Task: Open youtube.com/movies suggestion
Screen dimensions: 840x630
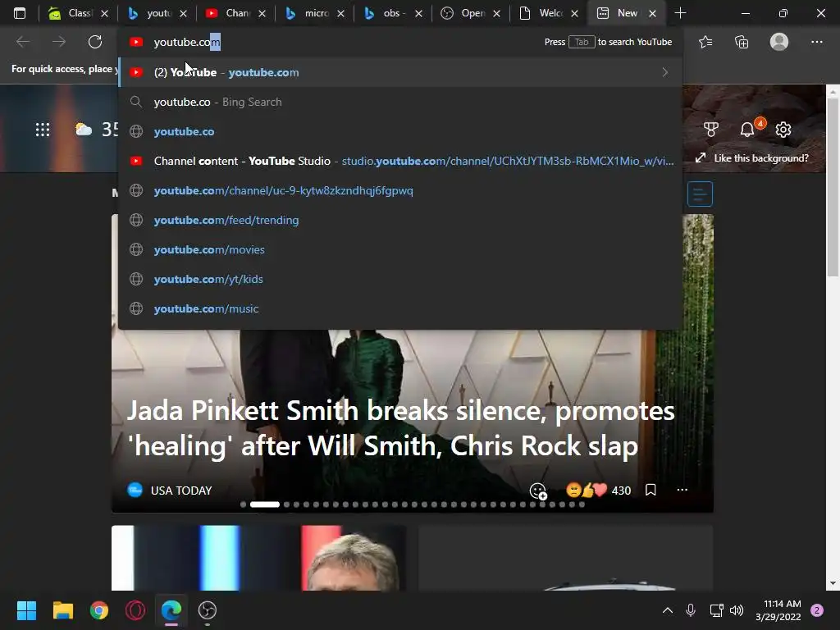Action: (399, 249)
